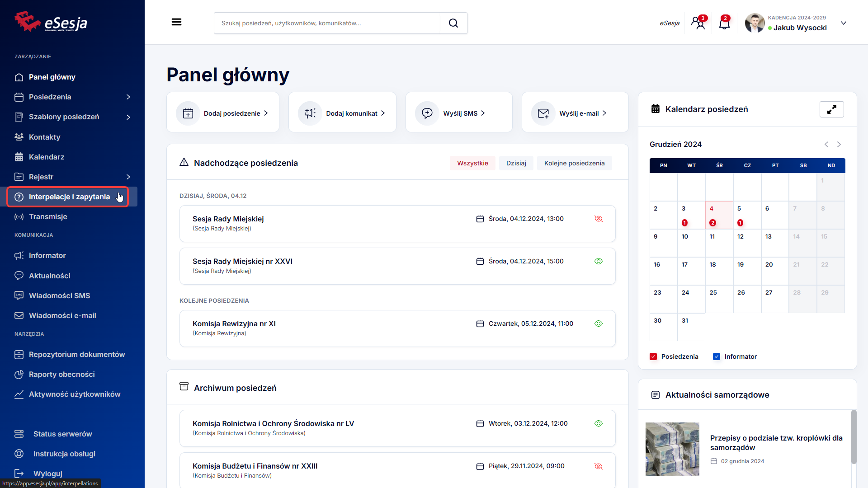Click the search magnifier icon
Image resolution: width=868 pixels, height=488 pixels.
[453, 23]
